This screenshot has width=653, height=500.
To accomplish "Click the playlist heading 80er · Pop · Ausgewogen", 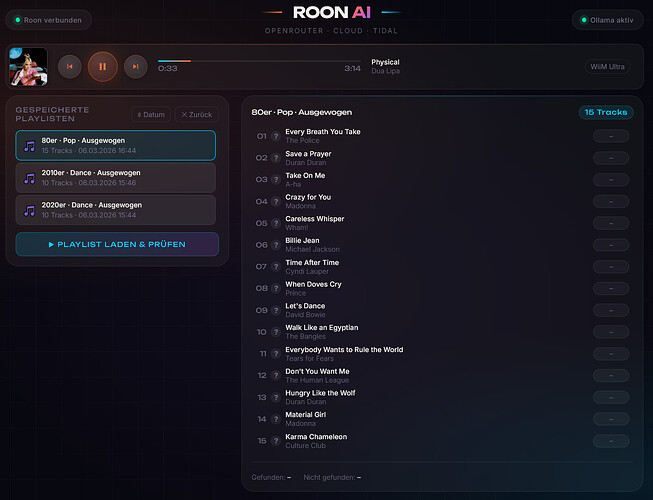I will (302, 112).
